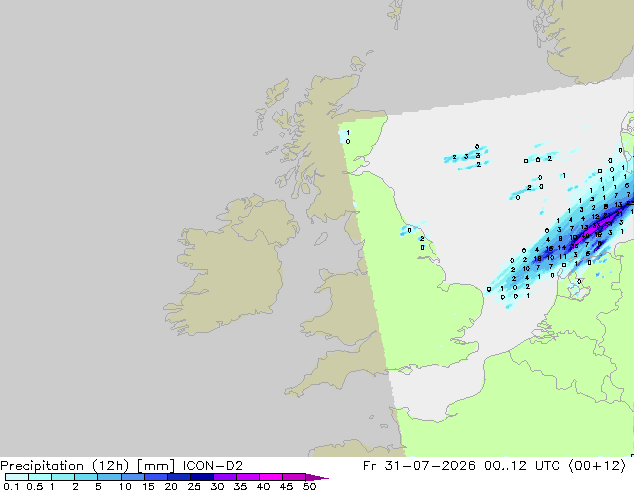Viewport: 634px width, 490px height.
Task: Click the legend label '0.5'
Action: [x=35, y=486]
